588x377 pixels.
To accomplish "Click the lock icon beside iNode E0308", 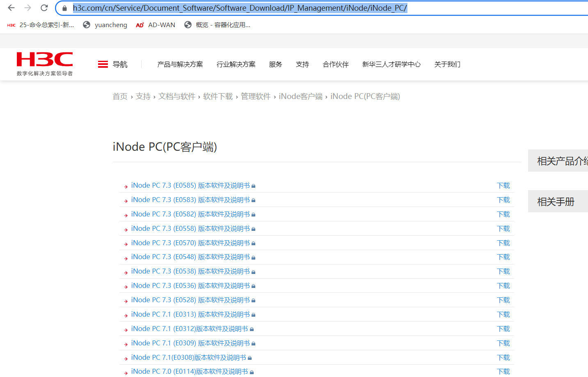I will (x=250, y=358).
